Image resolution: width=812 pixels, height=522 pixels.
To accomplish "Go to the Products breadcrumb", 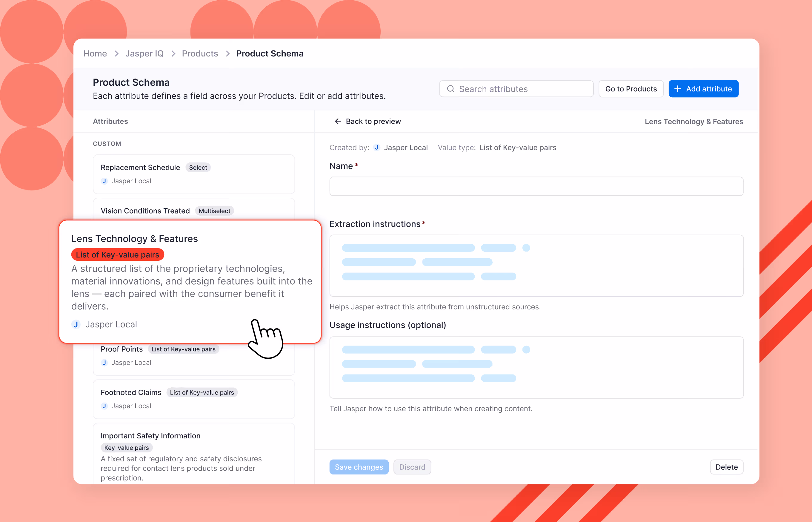I will (x=200, y=53).
